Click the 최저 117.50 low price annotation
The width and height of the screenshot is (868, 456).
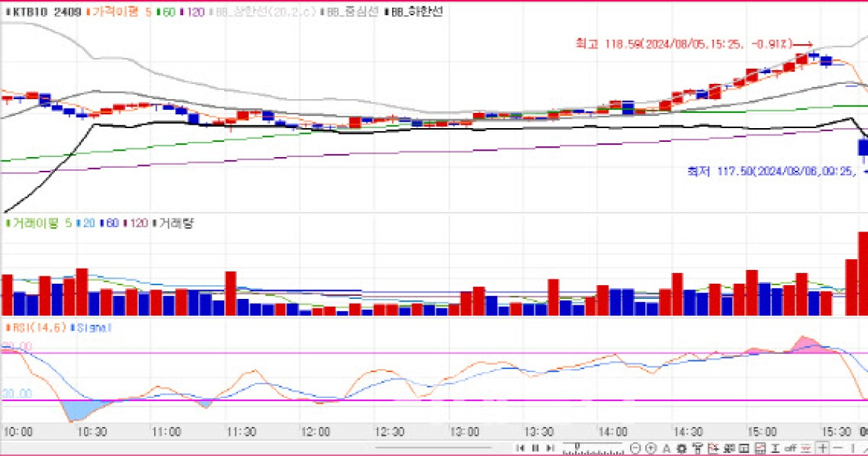(x=777, y=172)
